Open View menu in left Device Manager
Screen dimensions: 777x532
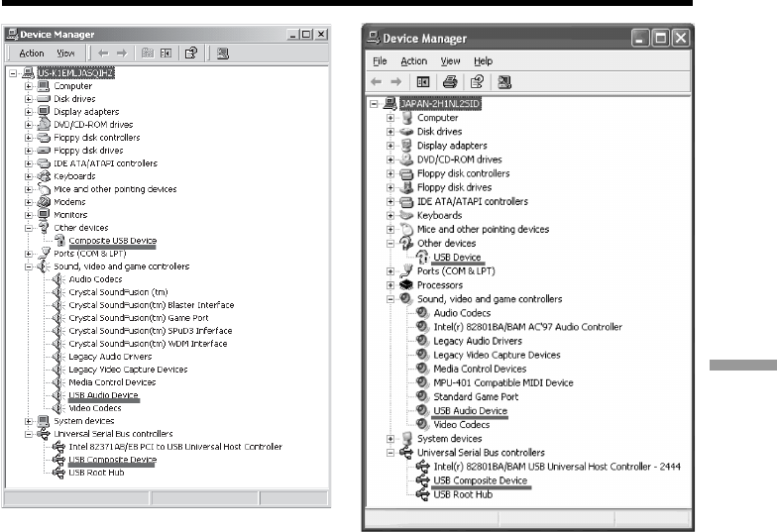coord(65,53)
